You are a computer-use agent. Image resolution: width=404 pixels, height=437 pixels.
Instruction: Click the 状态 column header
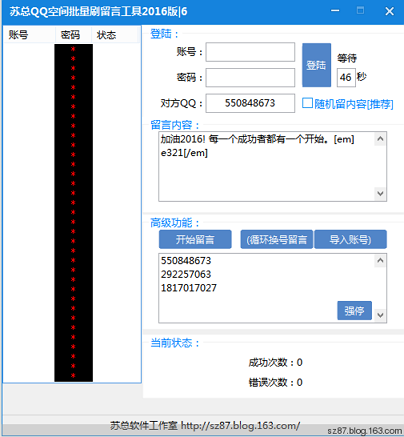[x=114, y=35]
